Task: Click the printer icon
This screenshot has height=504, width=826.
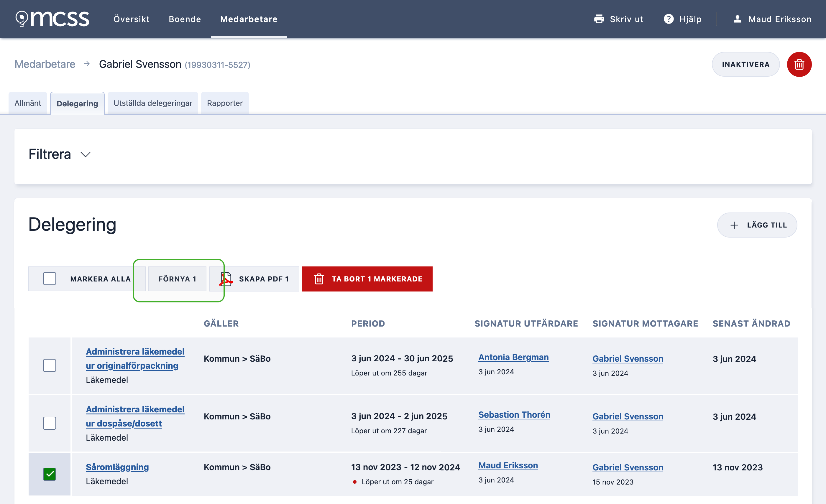Action: click(x=599, y=19)
